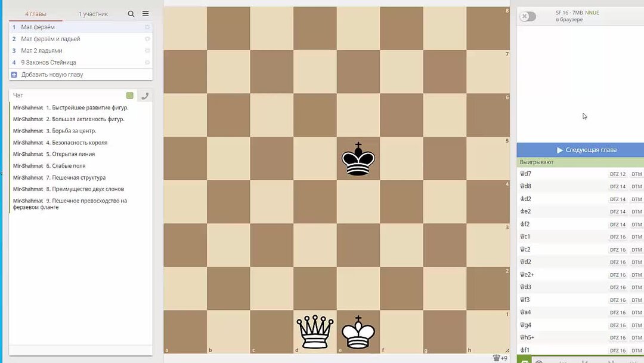Click the board resize handle at h1 corner
Image resolution: width=644 pixels, height=363 pixels.
pyautogui.click(x=507, y=350)
